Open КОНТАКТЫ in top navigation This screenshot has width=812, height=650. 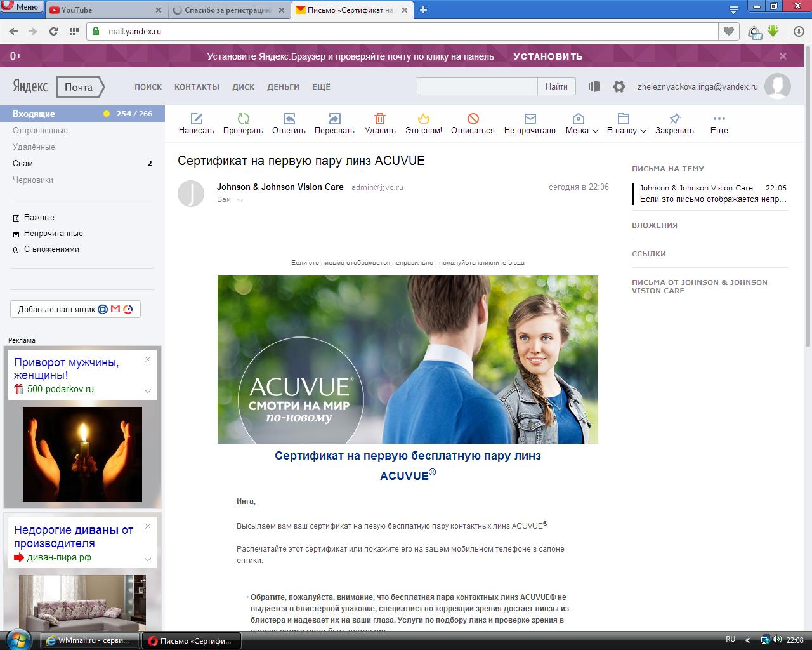197,87
